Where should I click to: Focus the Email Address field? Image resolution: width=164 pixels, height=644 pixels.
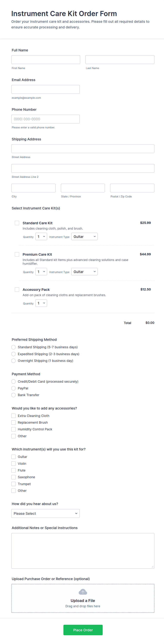coord(45,89)
